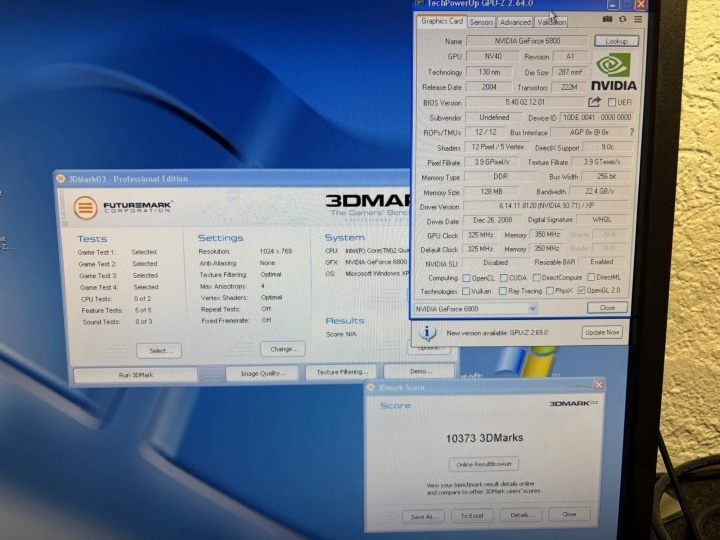Click the Update Now button

coord(602,332)
